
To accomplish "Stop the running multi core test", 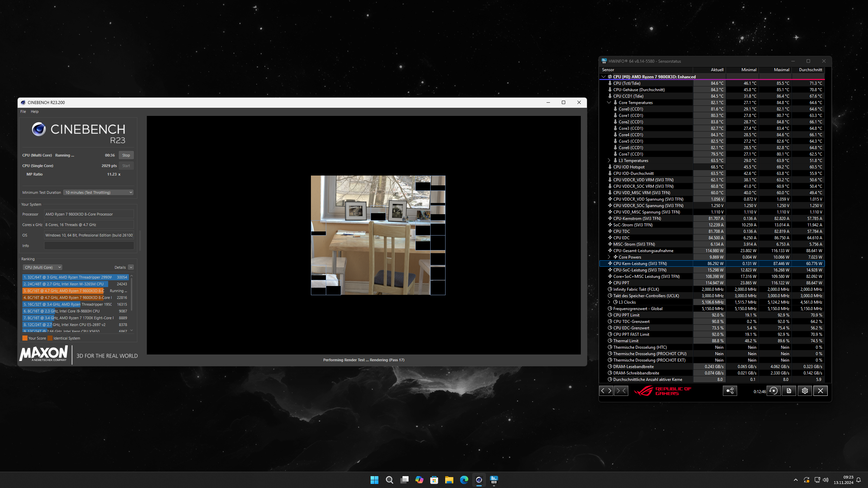I will point(126,155).
